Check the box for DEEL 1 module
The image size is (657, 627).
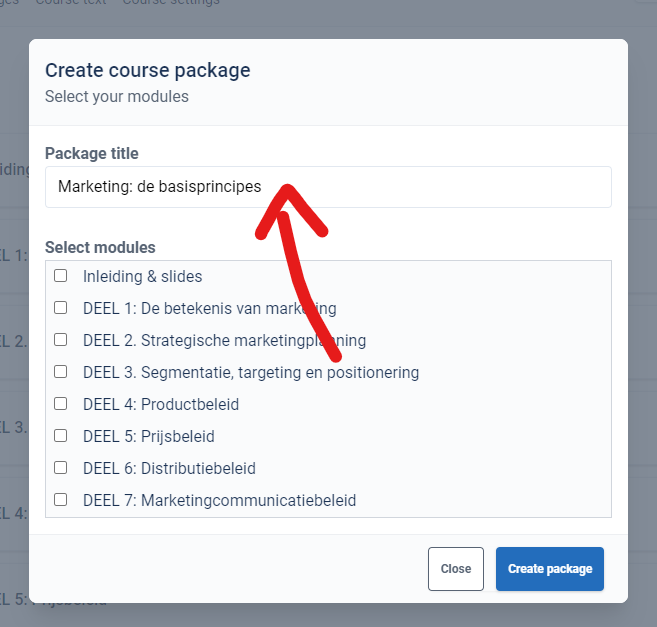click(60, 308)
